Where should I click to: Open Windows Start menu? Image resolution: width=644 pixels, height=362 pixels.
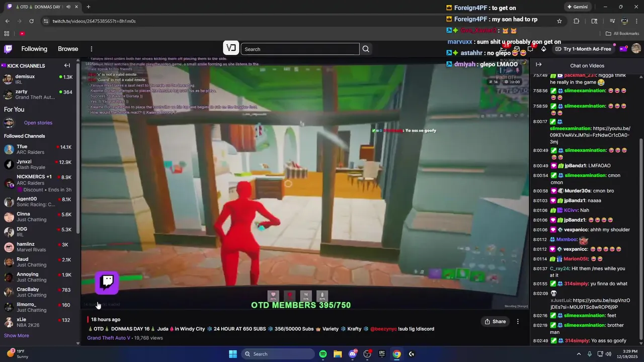pos(232,354)
